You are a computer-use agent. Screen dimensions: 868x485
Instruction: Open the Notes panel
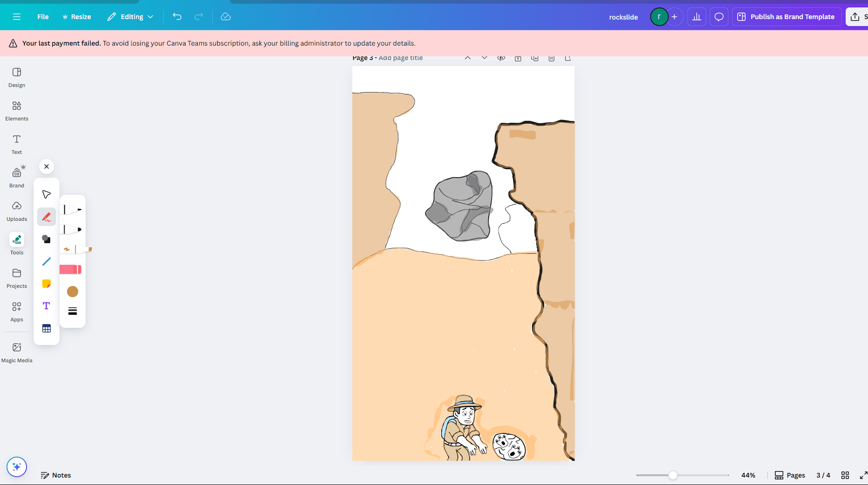point(56,475)
